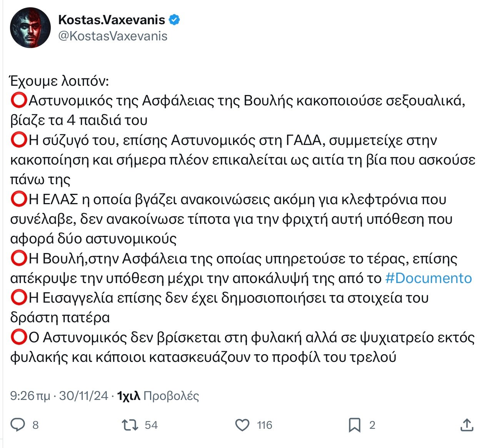The image size is (482, 448).
Task: Click the red circle before Η Εισαγγελία
Action: [19, 298]
